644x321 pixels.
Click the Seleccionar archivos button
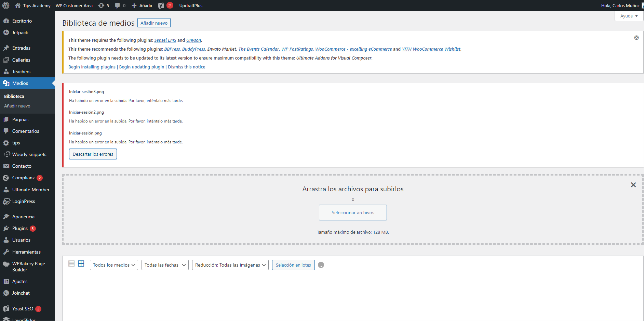[353, 213]
